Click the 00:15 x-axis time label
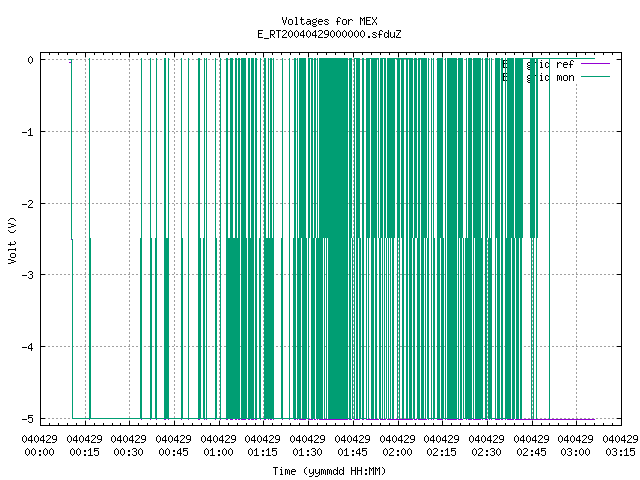The image size is (640, 480). (84, 452)
